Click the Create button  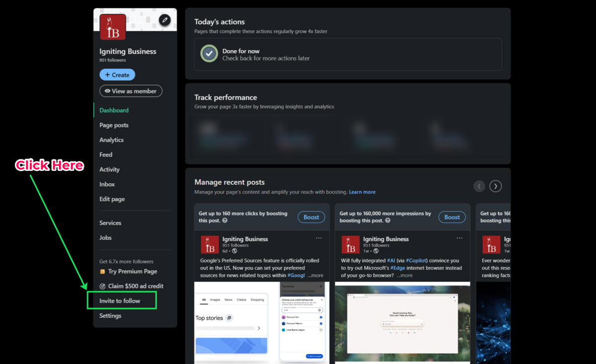click(x=117, y=75)
